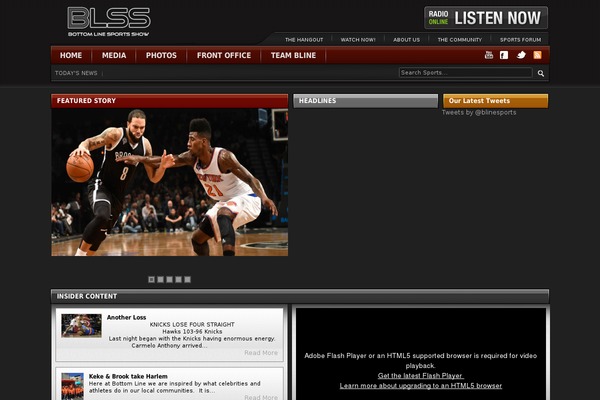Open the RSS feed icon
The height and width of the screenshot is (400, 600).
point(537,55)
